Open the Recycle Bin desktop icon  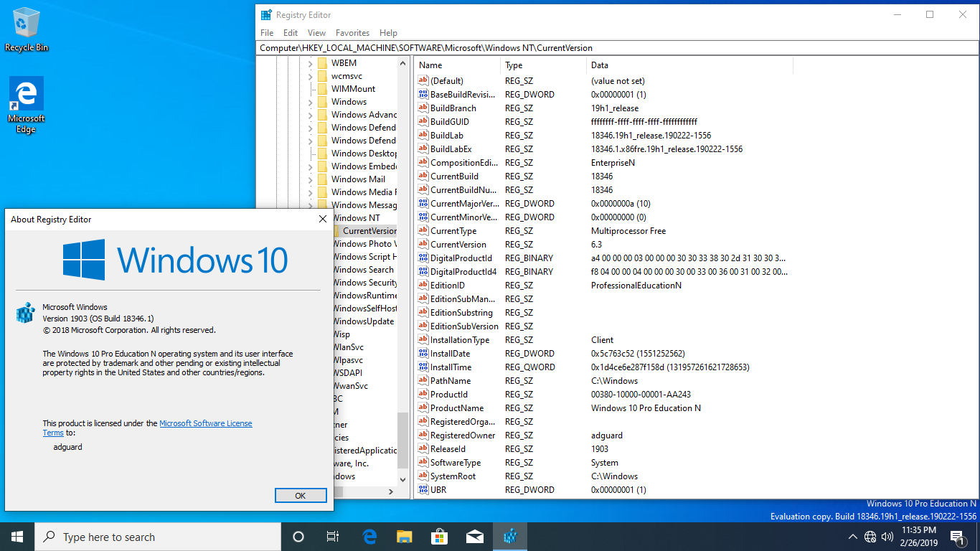(27, 29)
